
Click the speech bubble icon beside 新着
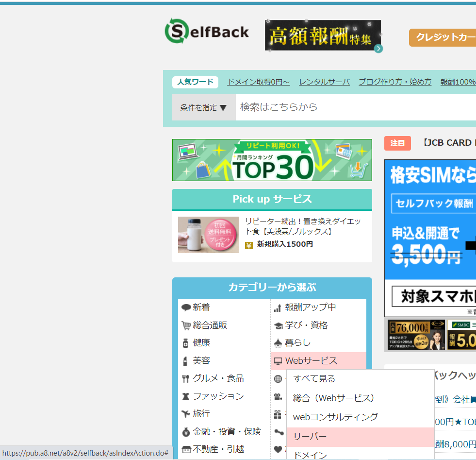pos(186,307)
